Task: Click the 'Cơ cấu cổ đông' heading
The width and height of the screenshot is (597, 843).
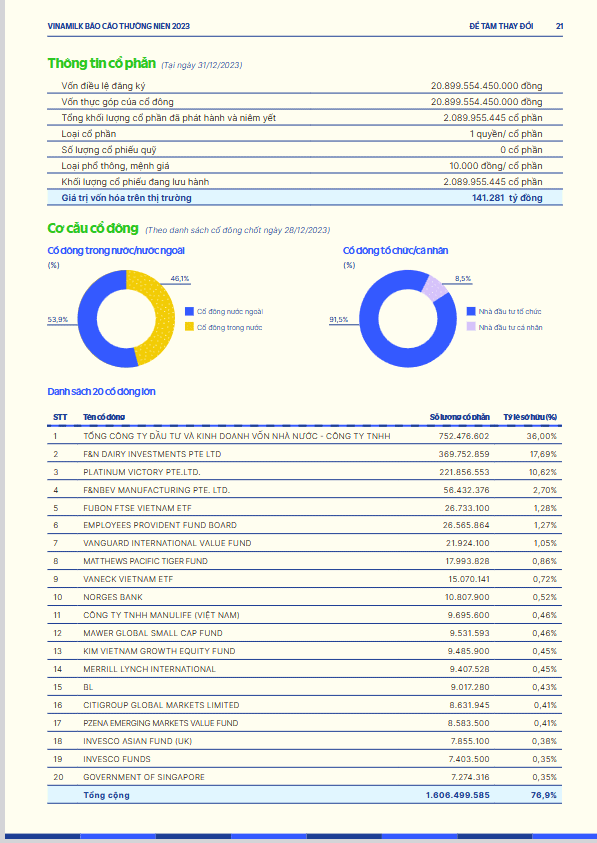Action: pyautogui.click(x=93, y=228)
